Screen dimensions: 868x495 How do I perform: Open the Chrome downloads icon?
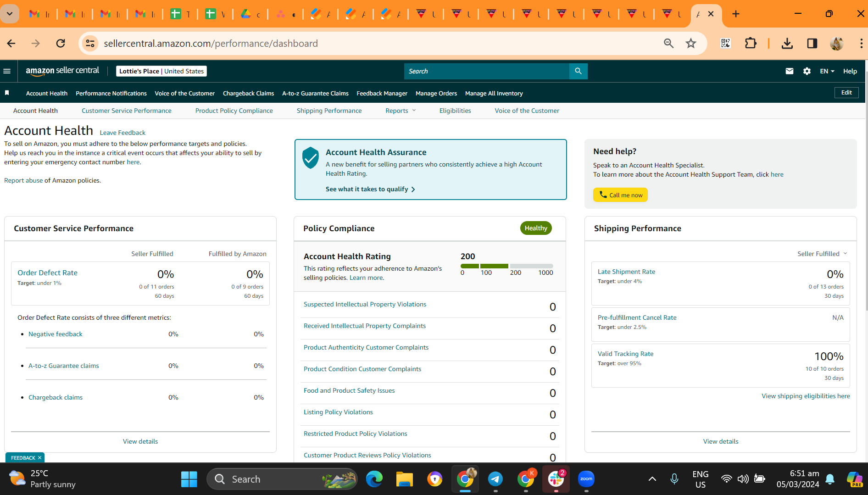[x=787, y=43]
